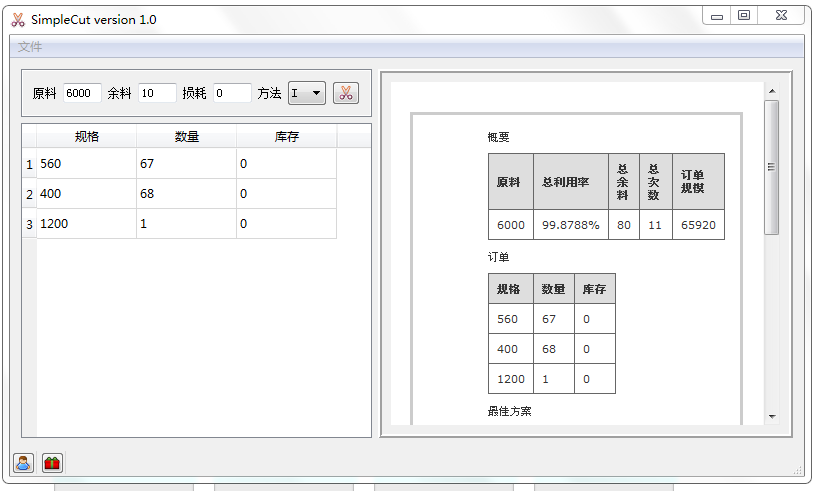Select the 规格 column header
Screen dimensions: 823x491
tap(87, 137)
